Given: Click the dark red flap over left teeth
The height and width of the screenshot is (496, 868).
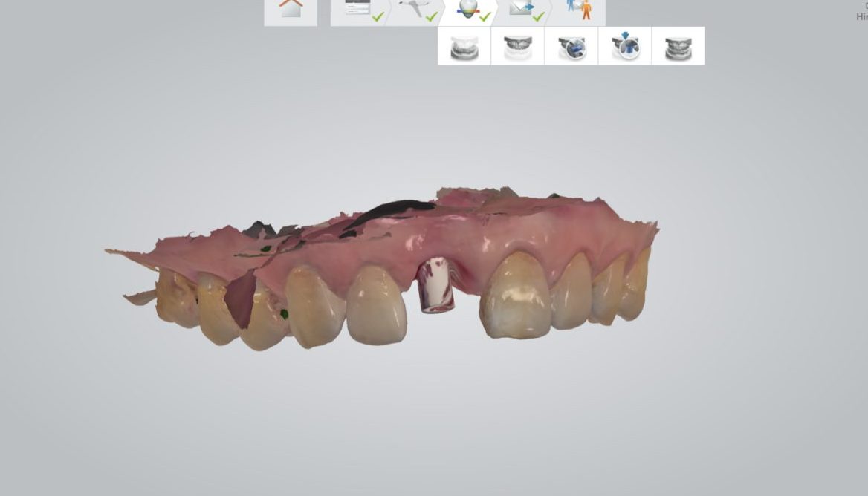Looking at the screenshot, I should click(240, 301).
